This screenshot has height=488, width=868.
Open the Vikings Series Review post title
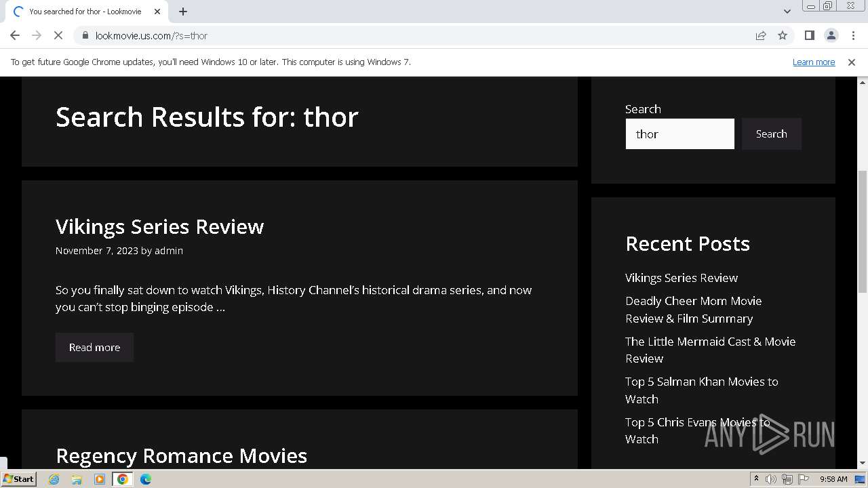(x=159, y=226)
